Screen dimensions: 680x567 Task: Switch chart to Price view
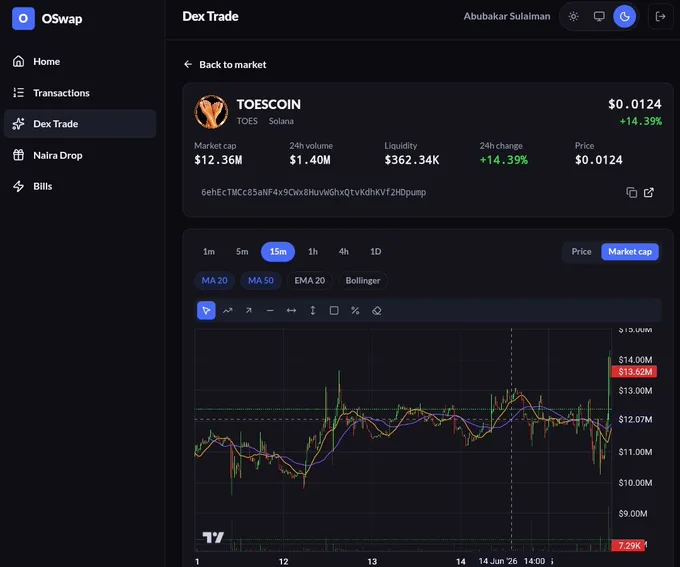point(581,252)
